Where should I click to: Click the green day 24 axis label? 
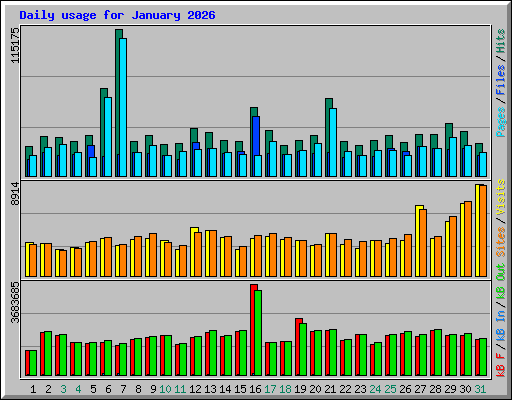375,389
